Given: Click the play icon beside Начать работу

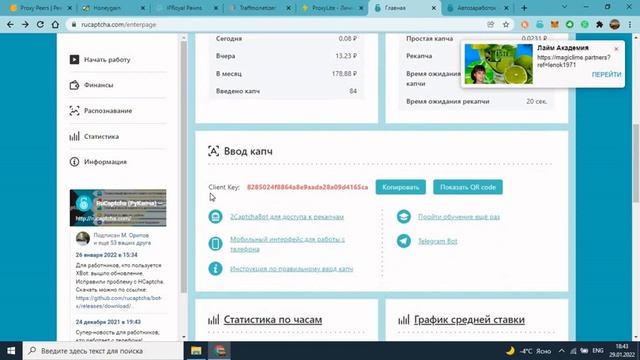Looking at the screenshot, I should click(x=74, y=60).
